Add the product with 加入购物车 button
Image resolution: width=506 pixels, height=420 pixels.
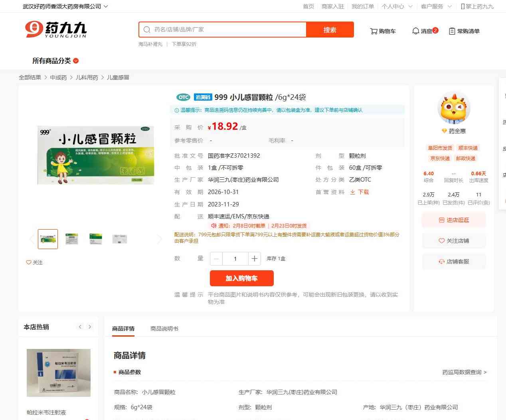coord(242,278)
